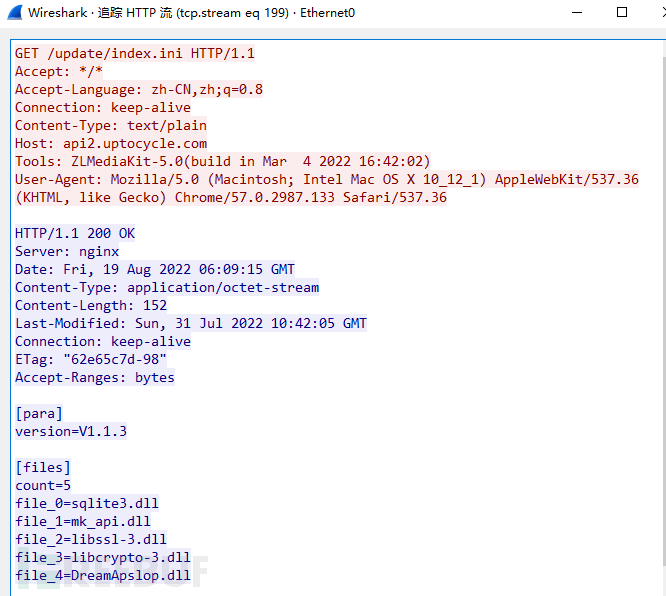Click the Wireshark shark fin icon
The height and width of the screenshot is (596, 666).
15,12
